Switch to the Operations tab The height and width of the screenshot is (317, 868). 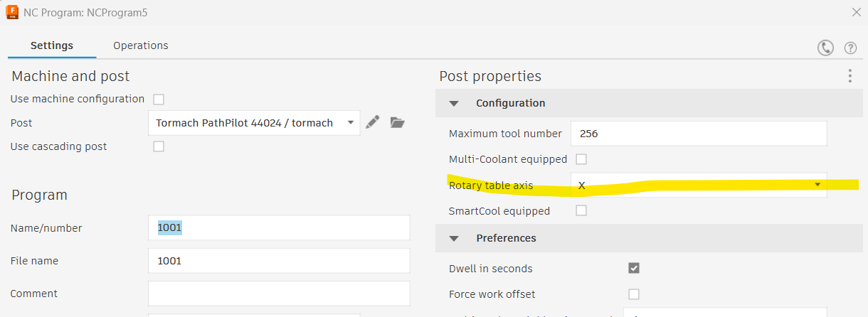tap(141, 45)
